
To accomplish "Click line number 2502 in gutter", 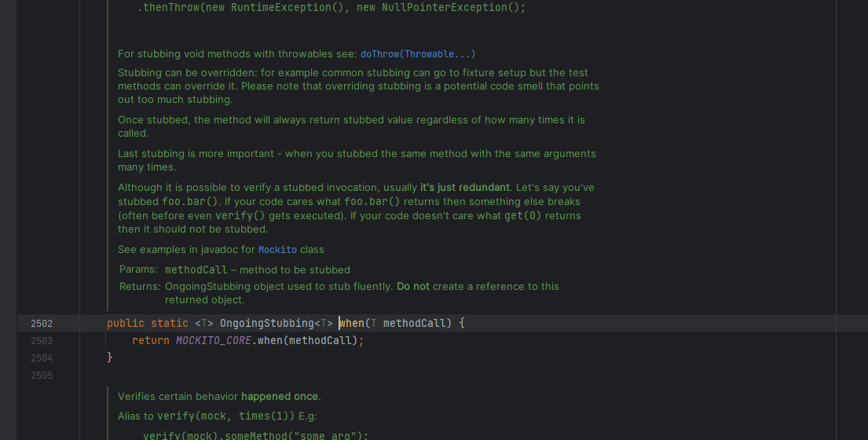I will coord(42,324).
